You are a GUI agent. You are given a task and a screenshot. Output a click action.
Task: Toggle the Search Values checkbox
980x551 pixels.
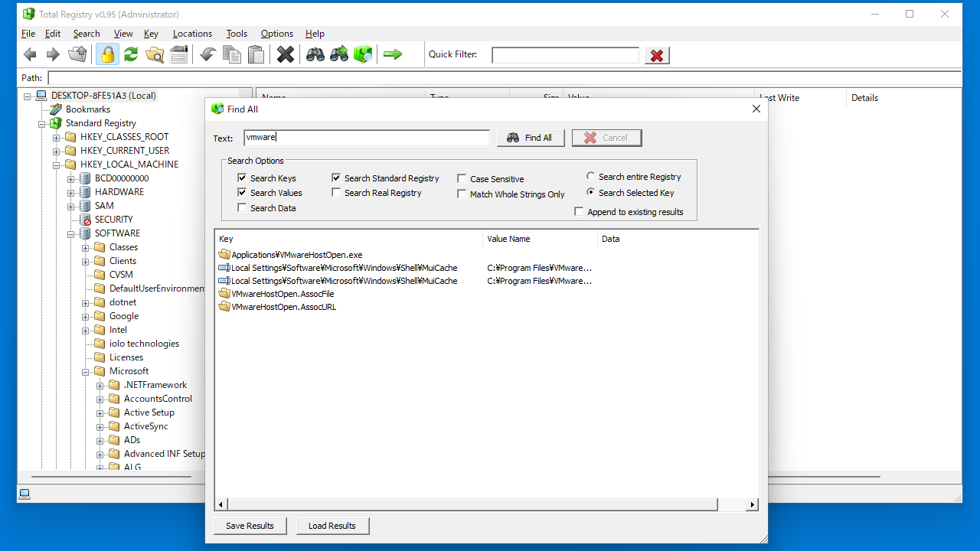coord(242,193)
